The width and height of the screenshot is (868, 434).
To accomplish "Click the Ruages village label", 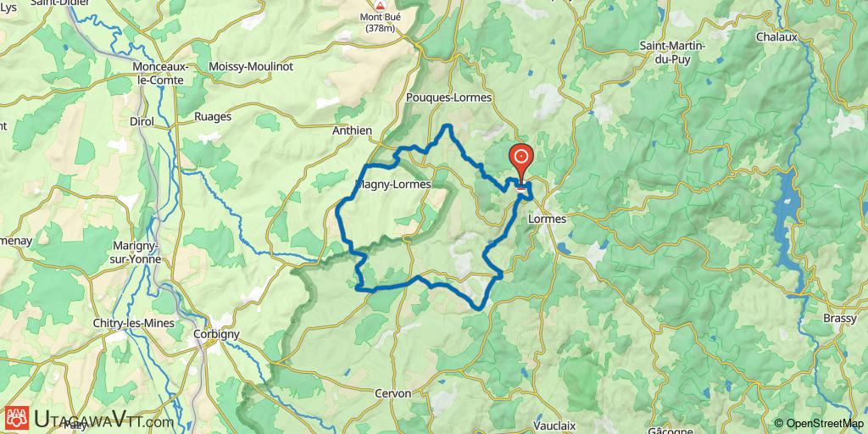I will coord(213,117).
